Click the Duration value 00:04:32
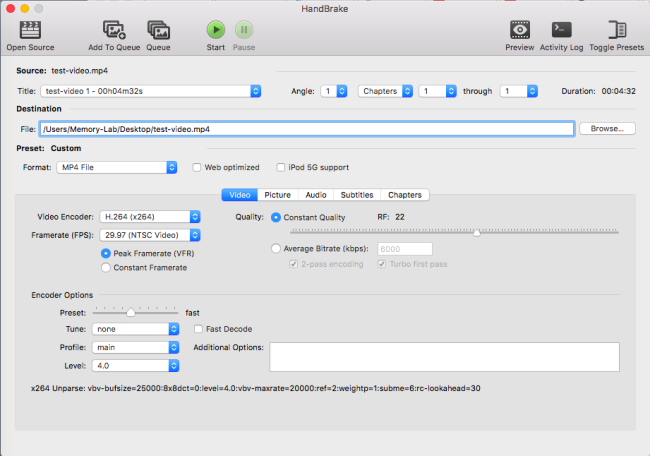This screenshot has height=456, width=650. (618, 91)
